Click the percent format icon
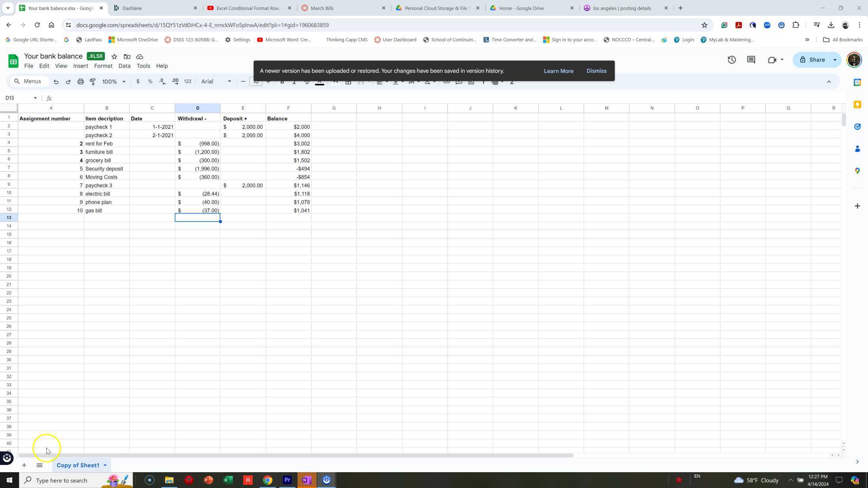Image resolution: width=868 pixels, height=488 pixels. [150, 81]
